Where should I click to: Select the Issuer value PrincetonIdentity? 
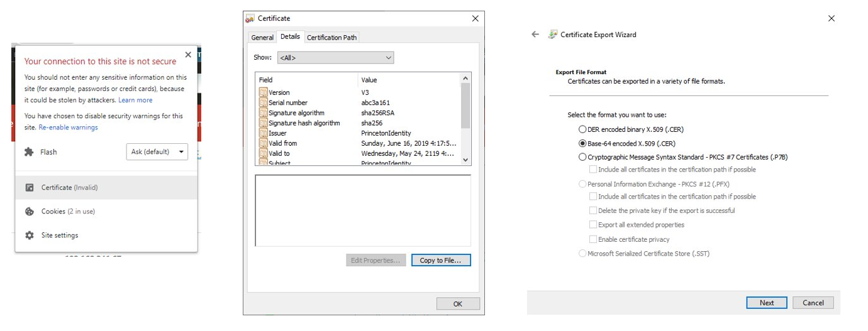[386, 133]
